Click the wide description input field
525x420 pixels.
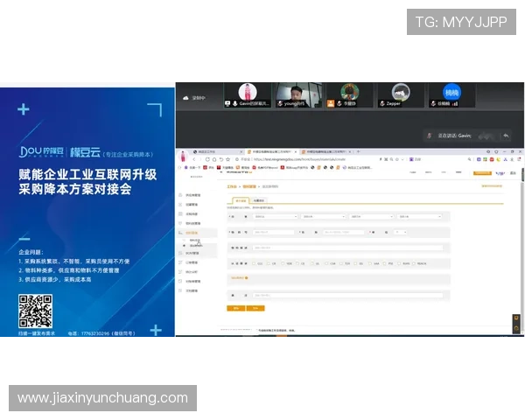click(x=348, y=248)
